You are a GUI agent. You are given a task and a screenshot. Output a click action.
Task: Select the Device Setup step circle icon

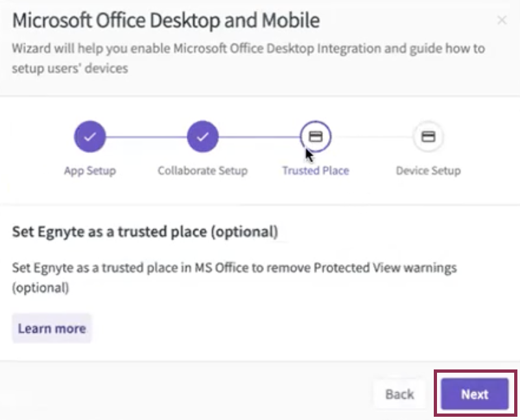(x=428, y=137)
